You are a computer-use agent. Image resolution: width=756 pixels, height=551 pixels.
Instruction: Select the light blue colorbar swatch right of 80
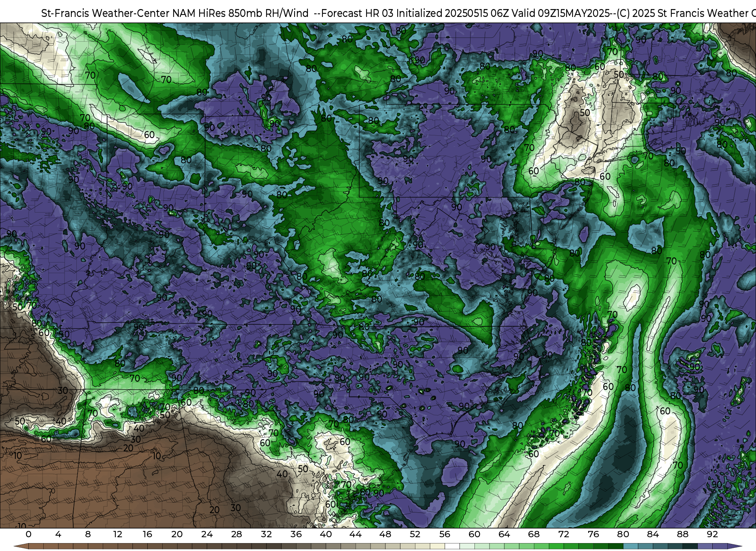[x=630, y=547]
